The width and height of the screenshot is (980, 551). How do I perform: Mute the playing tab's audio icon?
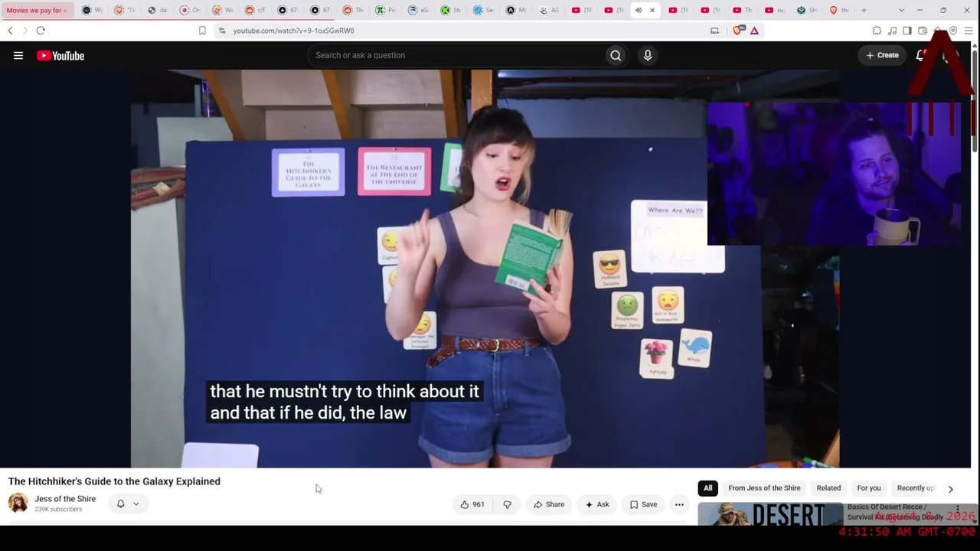(x=639, y=10)
